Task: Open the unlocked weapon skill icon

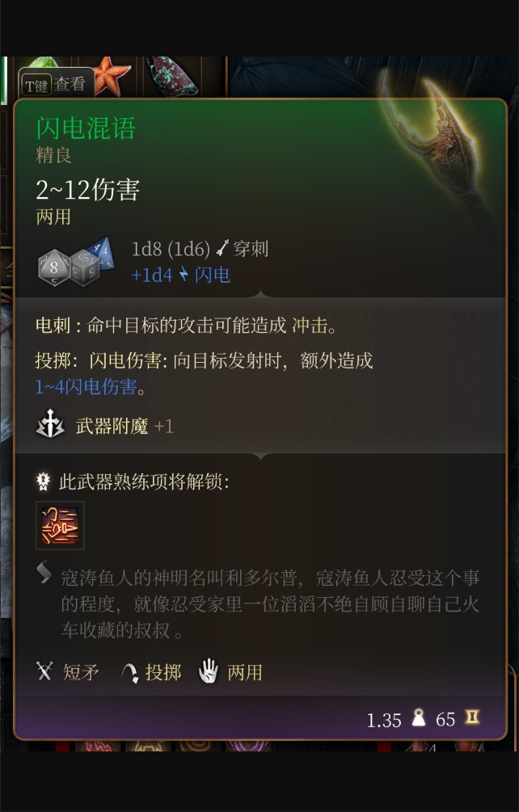Action: pyautogui.click(x=60, y=525)
